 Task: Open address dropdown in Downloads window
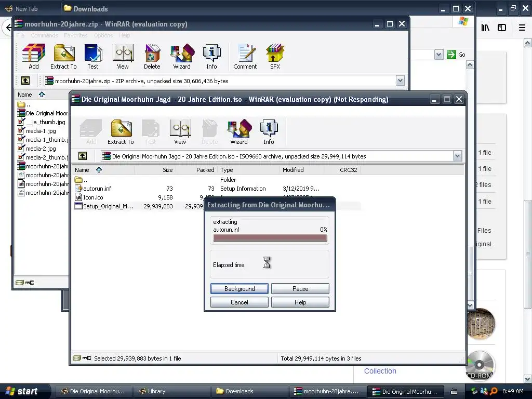tap(438, 54)
